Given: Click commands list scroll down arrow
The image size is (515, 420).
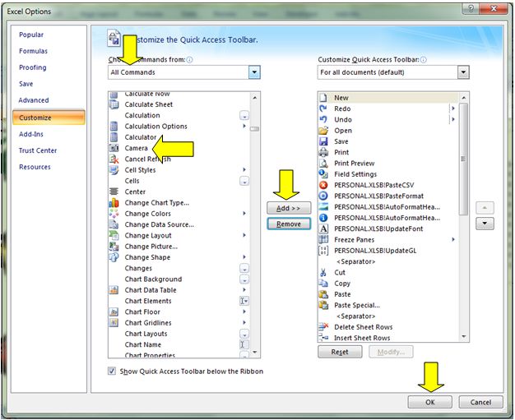Looking at the screenshot, I should (255, 352).
